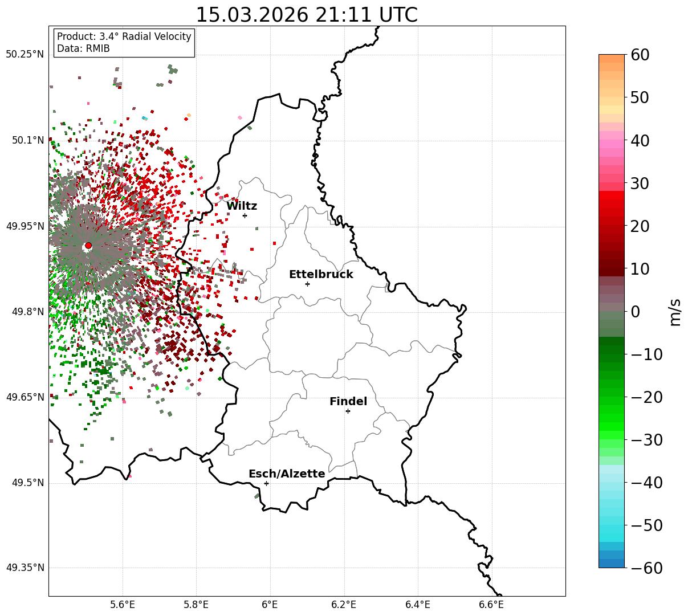Click the 6°E longitude label
The height and width of the screenshot is (616, 688).
(270, 605)
